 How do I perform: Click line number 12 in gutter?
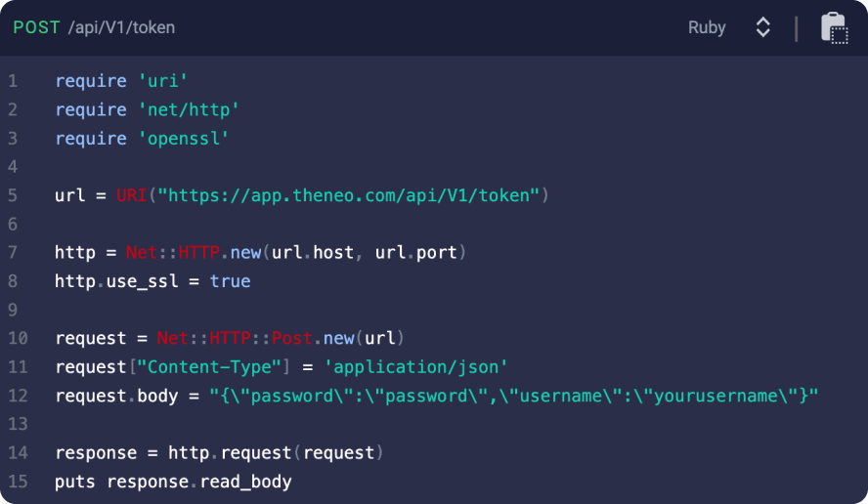(18, 396)
